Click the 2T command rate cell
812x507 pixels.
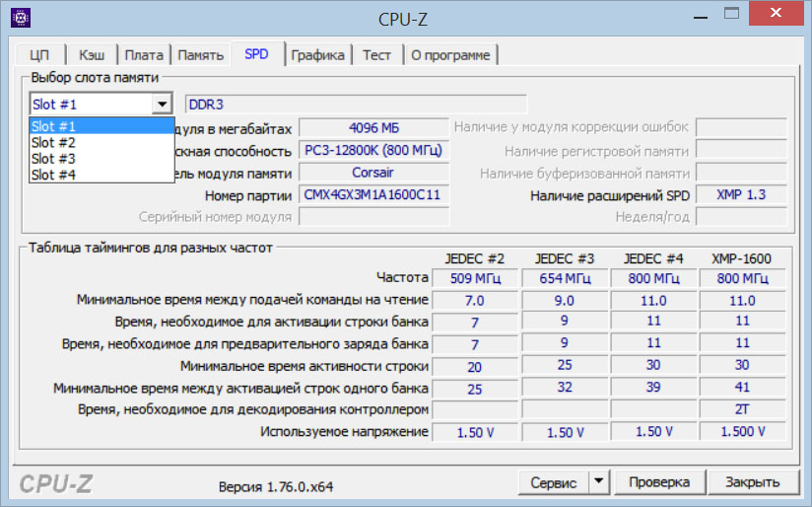point(742,409)
